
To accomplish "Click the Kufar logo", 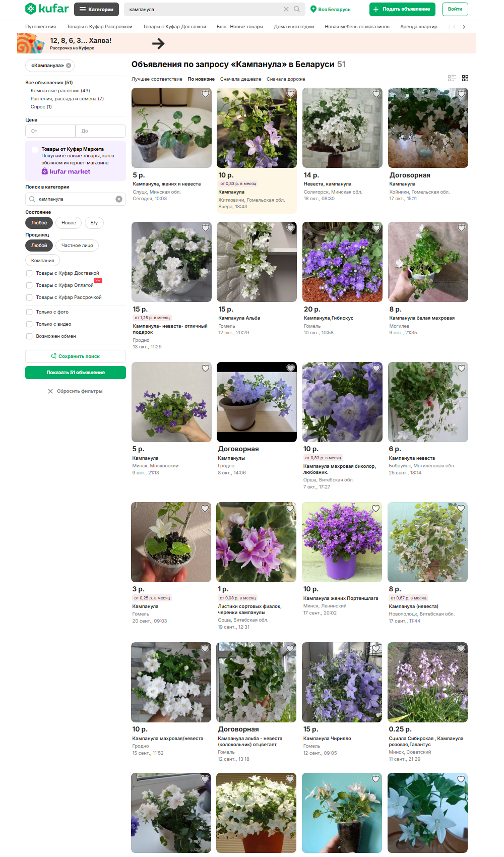I will tap(47, 9).
